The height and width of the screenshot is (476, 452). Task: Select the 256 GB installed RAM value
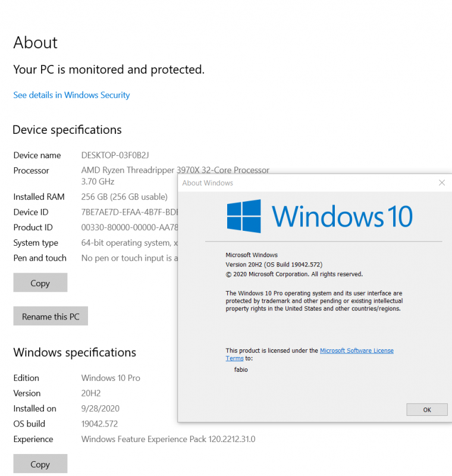[124, 197]
